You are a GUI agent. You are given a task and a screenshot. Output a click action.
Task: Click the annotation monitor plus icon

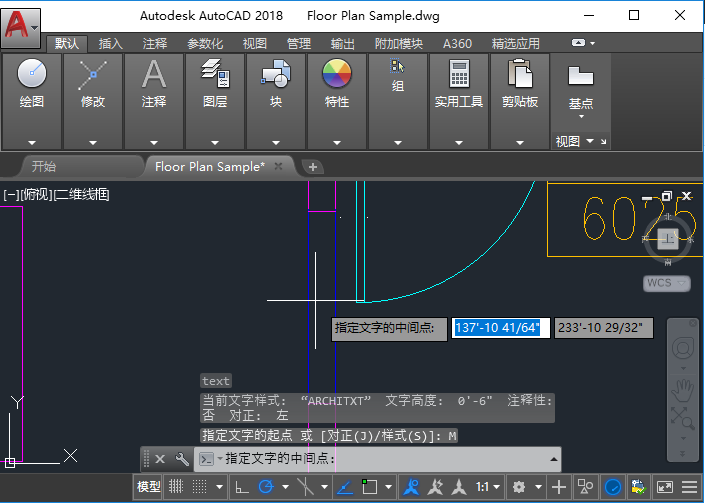(558, 487)
